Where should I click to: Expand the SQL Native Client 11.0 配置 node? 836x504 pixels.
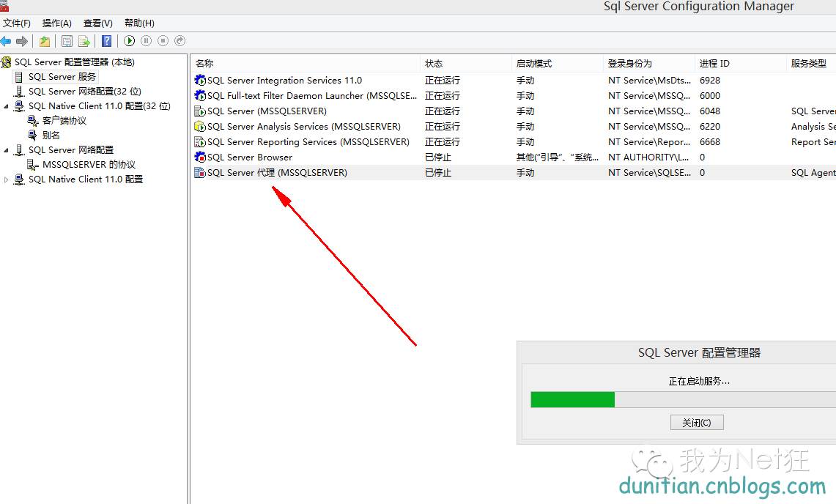pyautogui.click(x=6, y=179)
